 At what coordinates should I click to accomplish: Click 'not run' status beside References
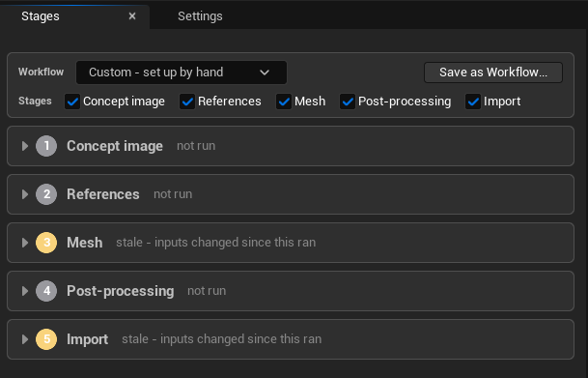click(x=173, y=194)
